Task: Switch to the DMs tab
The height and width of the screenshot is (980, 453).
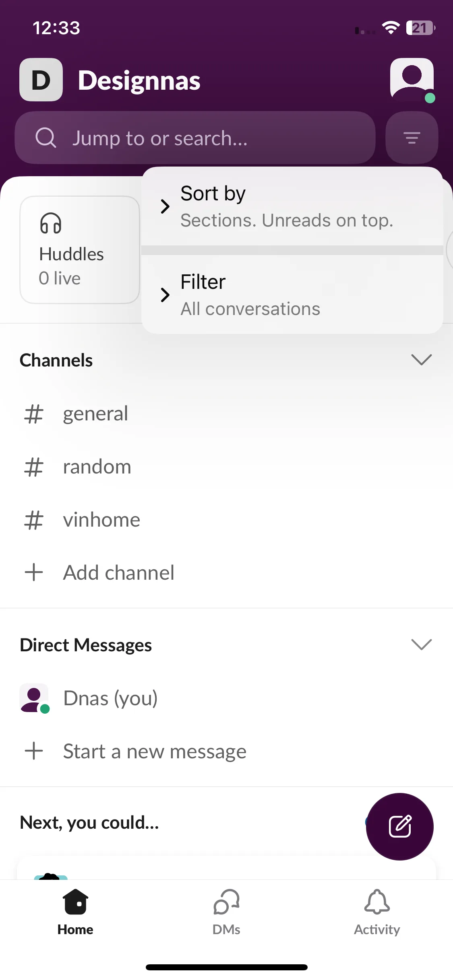Action: (226, 912)
